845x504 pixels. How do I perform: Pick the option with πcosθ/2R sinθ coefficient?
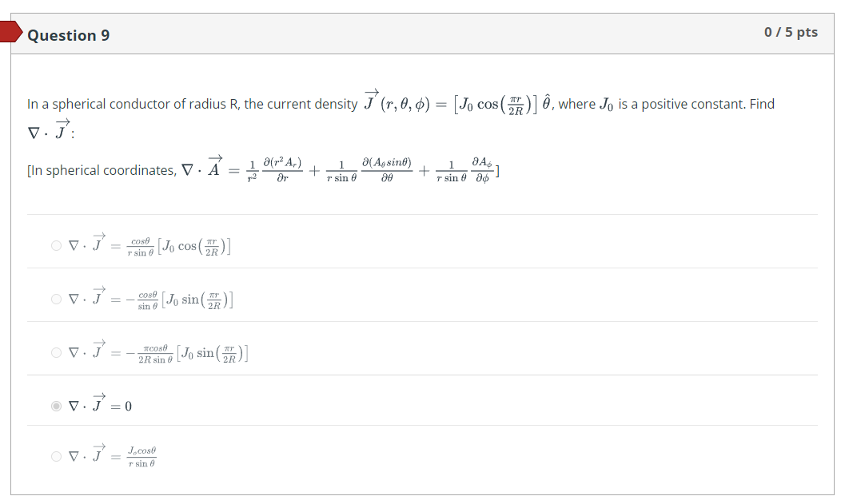coord(56,351)
